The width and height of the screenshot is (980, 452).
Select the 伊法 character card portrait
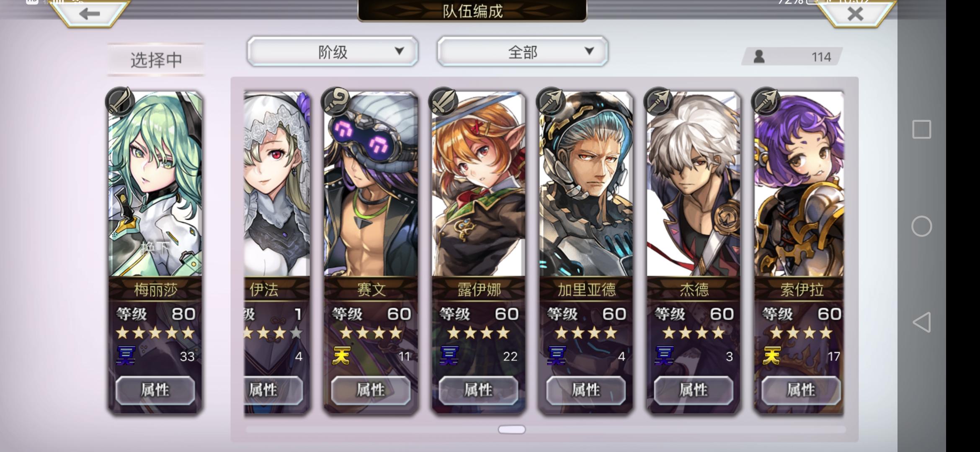click(x=277, y=184)
